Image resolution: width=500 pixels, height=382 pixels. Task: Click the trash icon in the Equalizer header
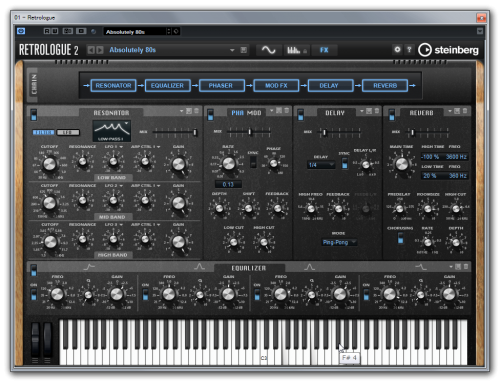pos(466,267)
